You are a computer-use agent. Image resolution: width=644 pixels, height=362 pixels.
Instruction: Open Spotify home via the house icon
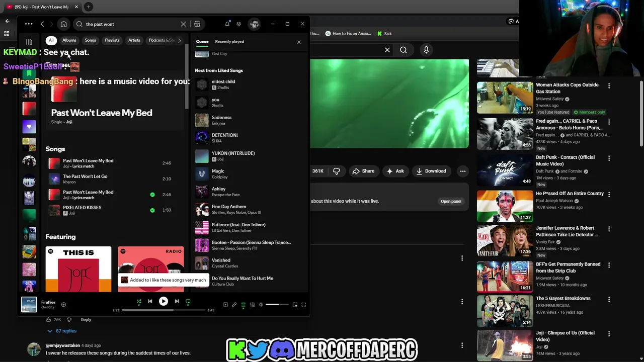coord(63,24)
